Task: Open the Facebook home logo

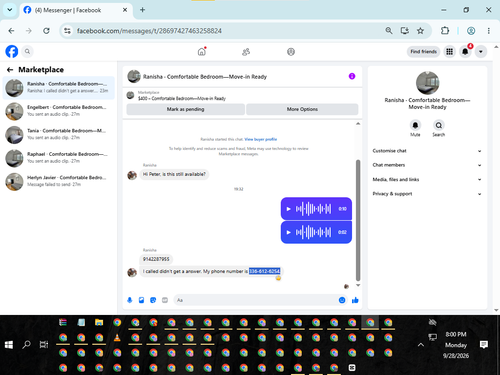Action: [x=12, y=52]
